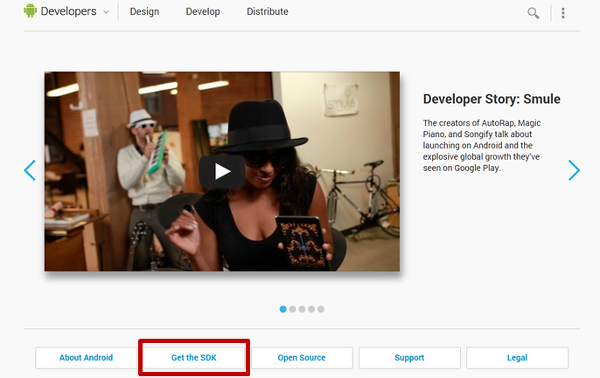Click the search magnifier icon
The image size is (600, 378).
pos(533,13)
